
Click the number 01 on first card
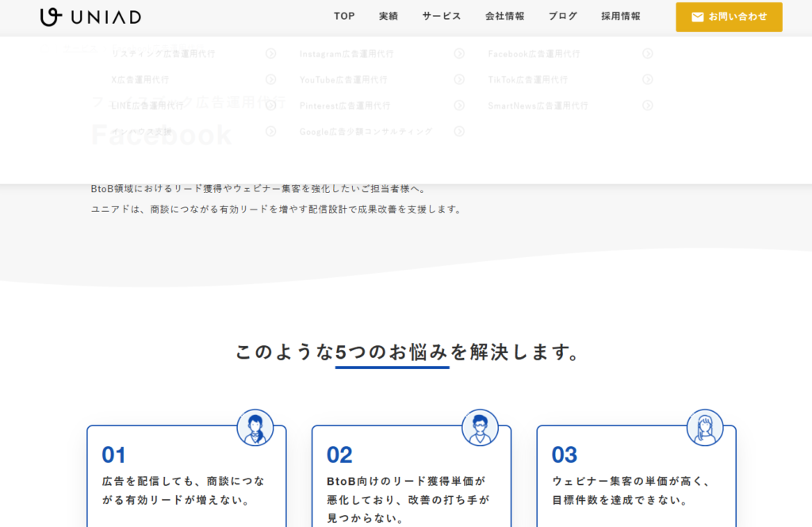[x=113, y=455]
